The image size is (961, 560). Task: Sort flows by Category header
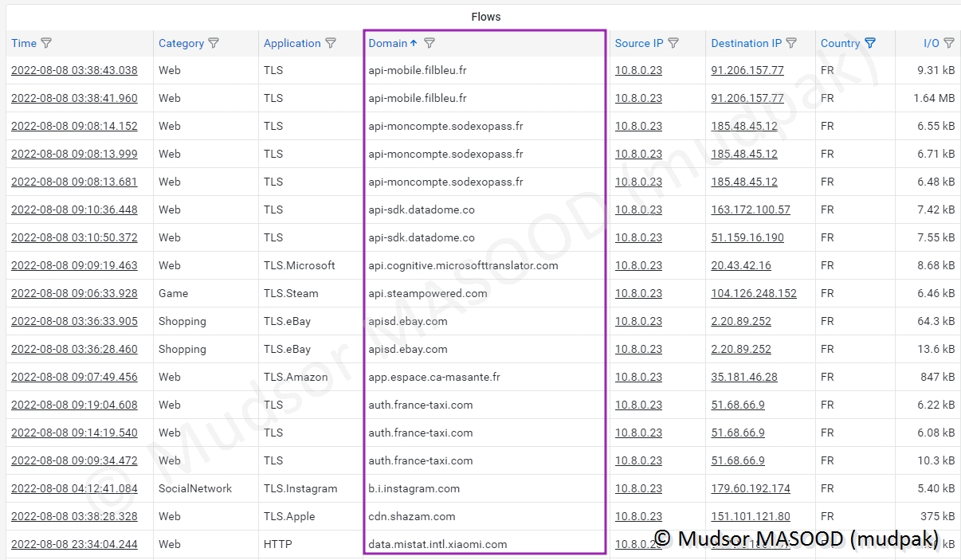point(181,43)
